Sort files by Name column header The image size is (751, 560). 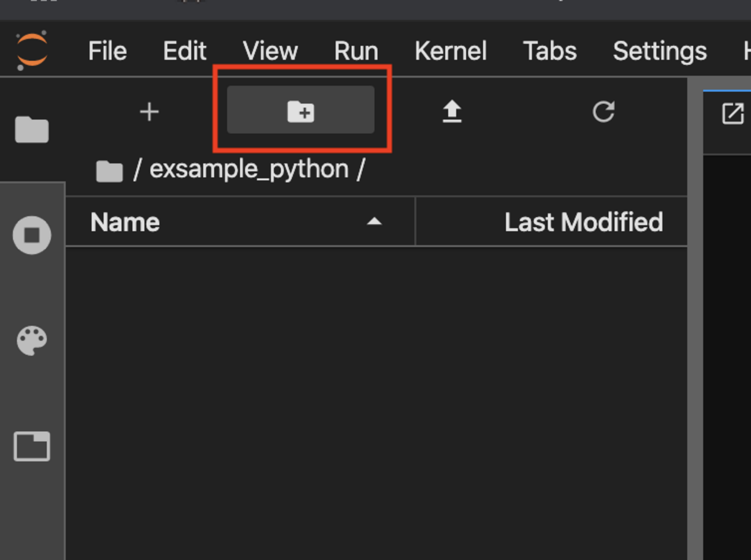pos(125,222)
